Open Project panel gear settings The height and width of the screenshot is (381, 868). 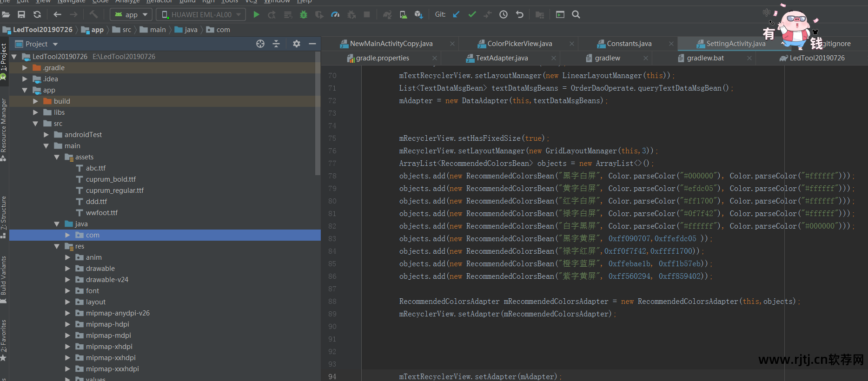point(297,44)
